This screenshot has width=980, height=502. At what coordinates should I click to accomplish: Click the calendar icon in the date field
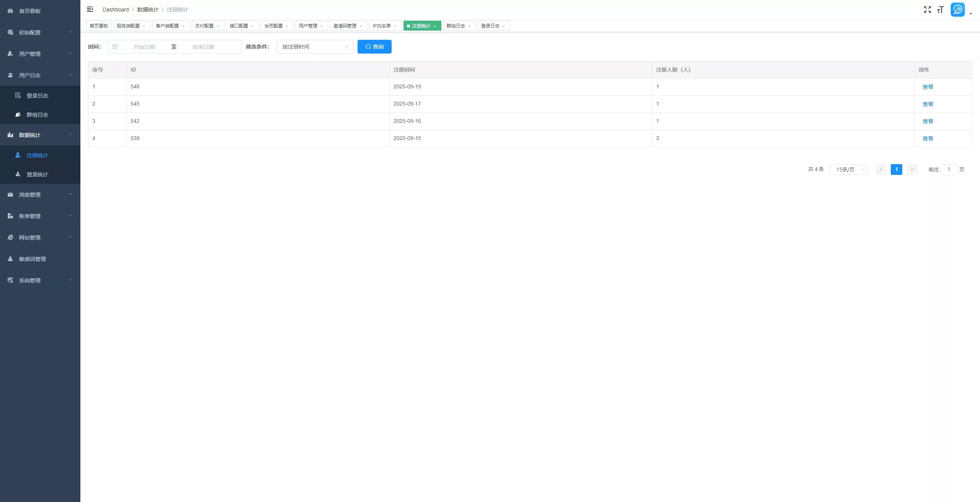point(115,47)
